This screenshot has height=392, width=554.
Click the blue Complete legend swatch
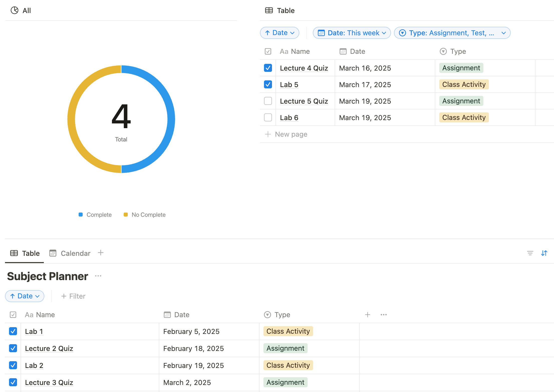tap(81, 215)
